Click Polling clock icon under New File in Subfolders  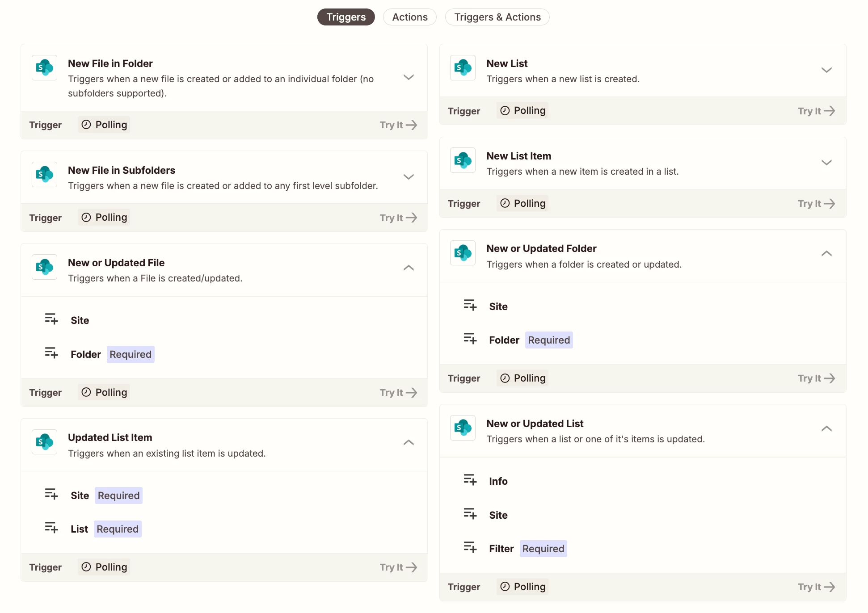point(86,217)
